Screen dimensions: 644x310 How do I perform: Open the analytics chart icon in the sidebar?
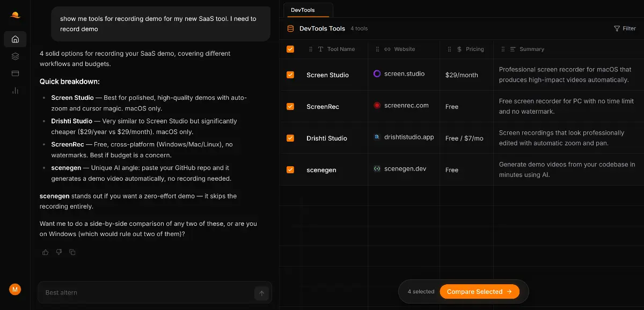pos(15,91)
